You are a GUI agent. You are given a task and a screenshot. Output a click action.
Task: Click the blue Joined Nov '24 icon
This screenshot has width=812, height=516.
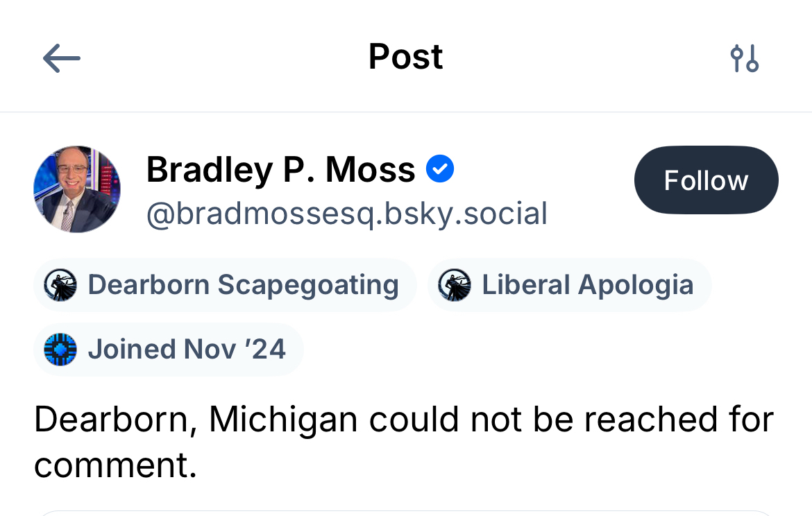60,349
